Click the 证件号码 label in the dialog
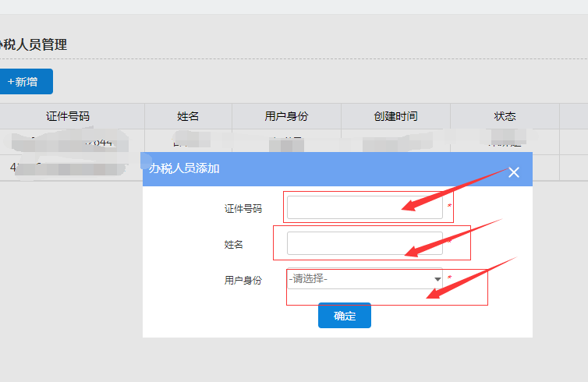Screen dimensions: 588x382 [243, 208]
